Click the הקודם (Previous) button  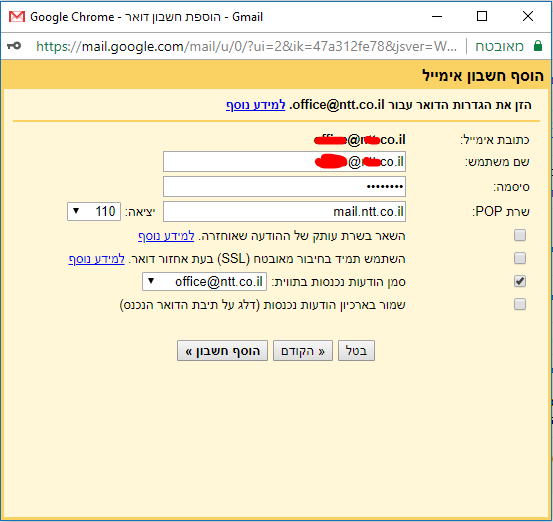click(303, 351)
